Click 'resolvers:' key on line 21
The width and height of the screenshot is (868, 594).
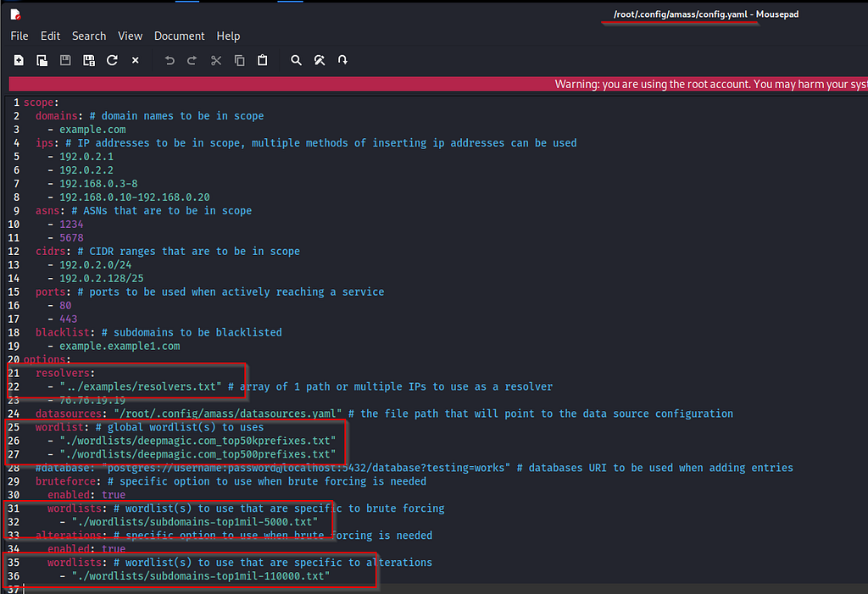[x=65, y=373]
